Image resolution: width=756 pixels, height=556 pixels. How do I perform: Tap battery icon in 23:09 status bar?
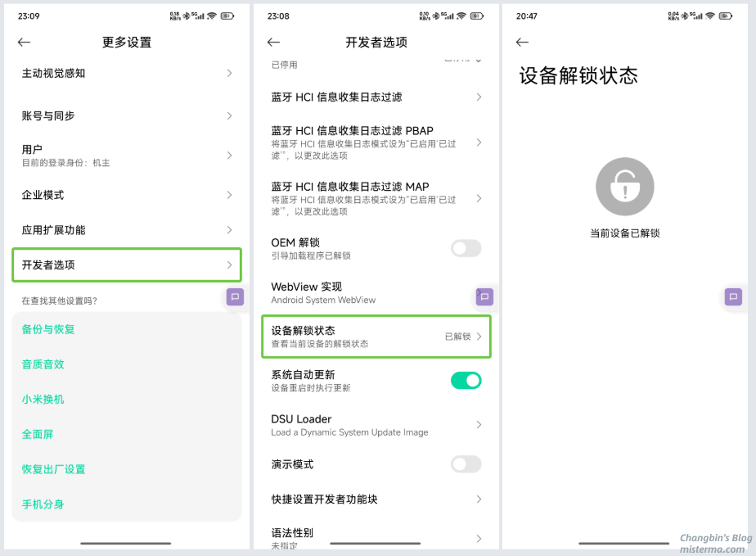click(227, 16)
